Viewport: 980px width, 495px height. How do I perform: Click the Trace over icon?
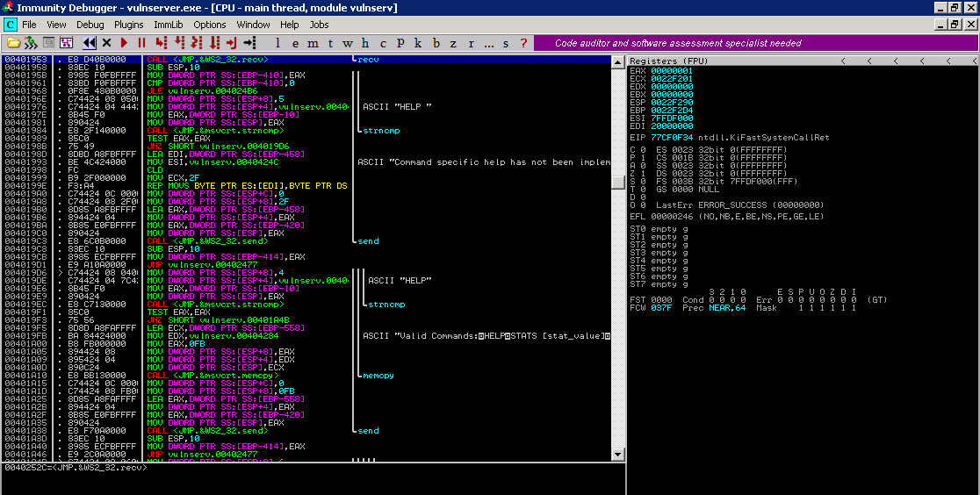pyautogui.click(x=214, y=43)
